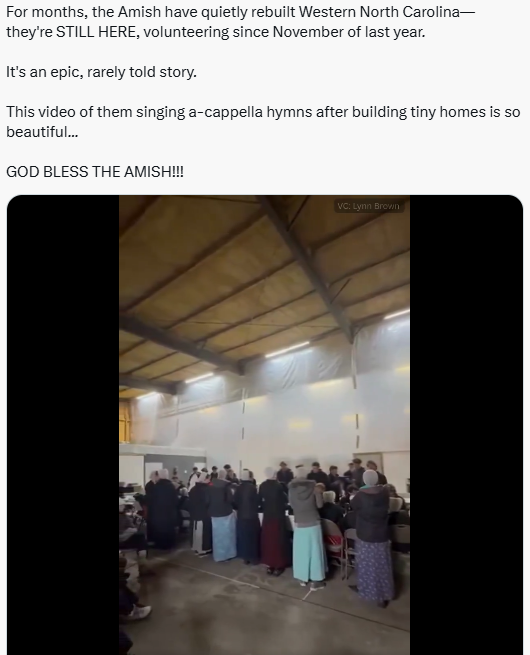Click the "It's an epic, rarely told story." sentence
The width and height of the screenshot is (530, 655).
click(101, 72)
